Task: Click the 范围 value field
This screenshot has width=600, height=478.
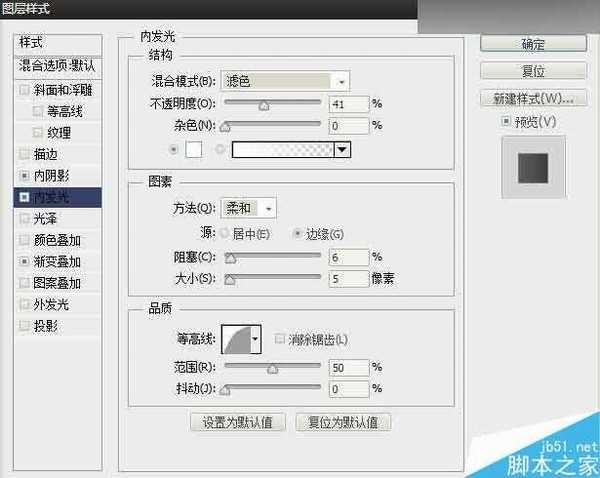Action: click(x=349, y=368)
